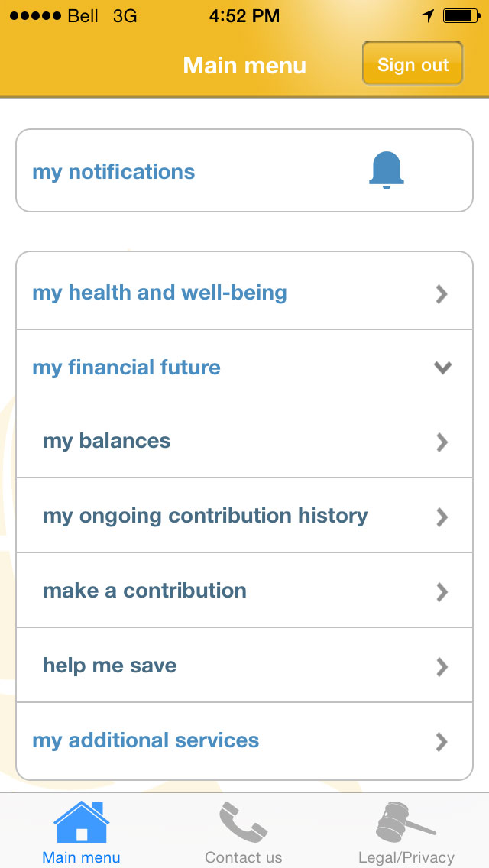Open my health and well-being text
The height and width of the screenshot is (868, 489).
click(x=159, y=293)
